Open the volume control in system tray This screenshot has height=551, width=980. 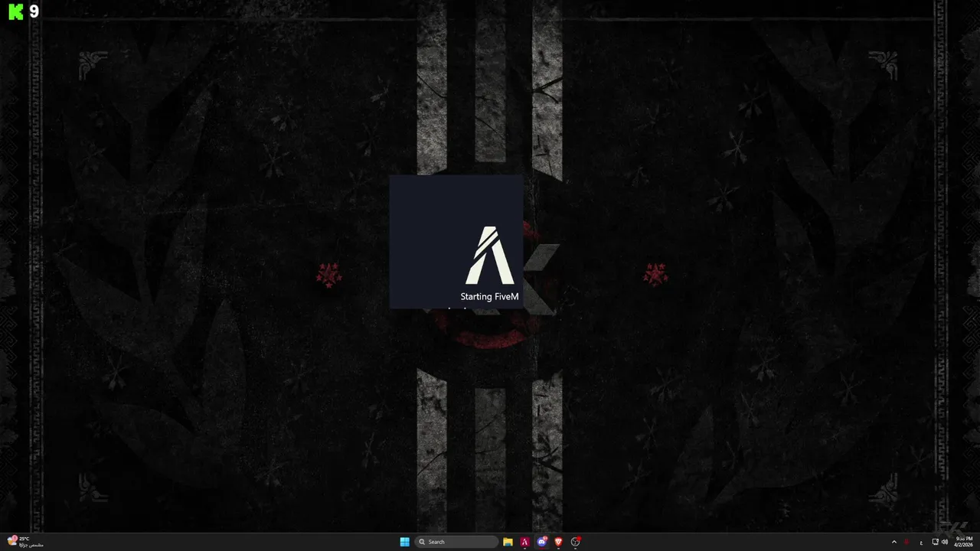pos(945,542)
